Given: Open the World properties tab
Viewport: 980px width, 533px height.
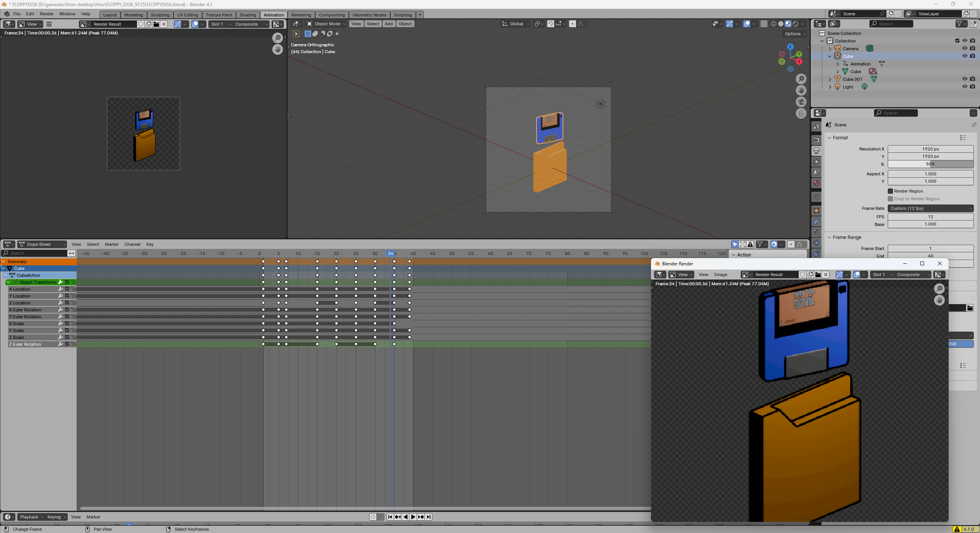Looking at the screenshot, I should click(816, 183).
